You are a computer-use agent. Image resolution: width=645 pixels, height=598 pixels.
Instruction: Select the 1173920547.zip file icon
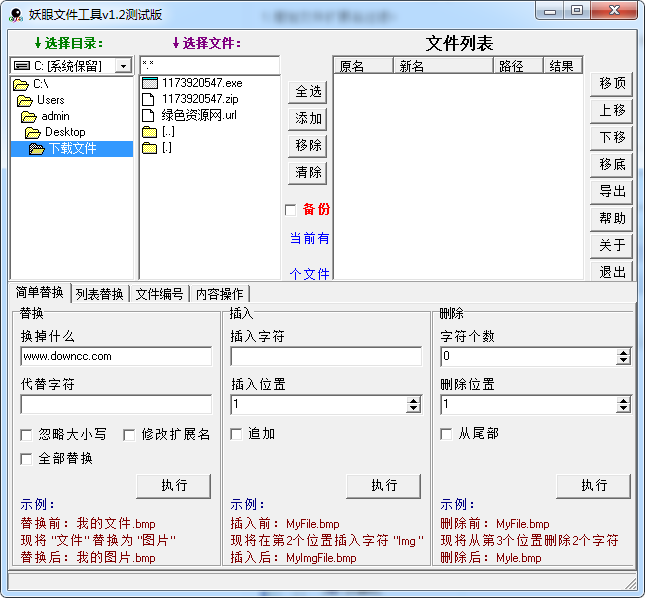(x=149, y=99)
